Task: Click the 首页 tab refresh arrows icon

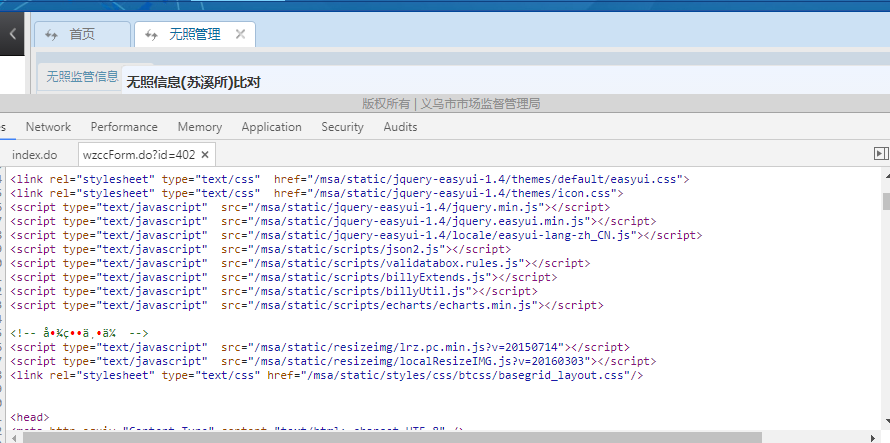Action: [52, 35]
